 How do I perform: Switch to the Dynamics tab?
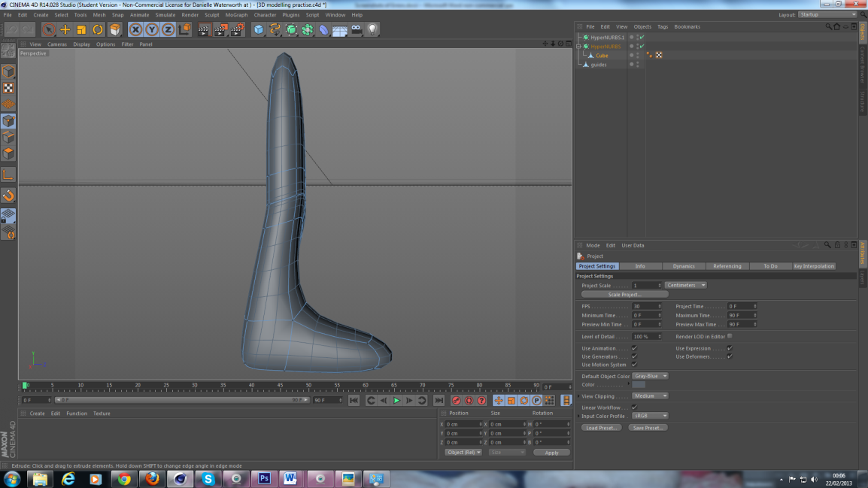coord(683,266)
